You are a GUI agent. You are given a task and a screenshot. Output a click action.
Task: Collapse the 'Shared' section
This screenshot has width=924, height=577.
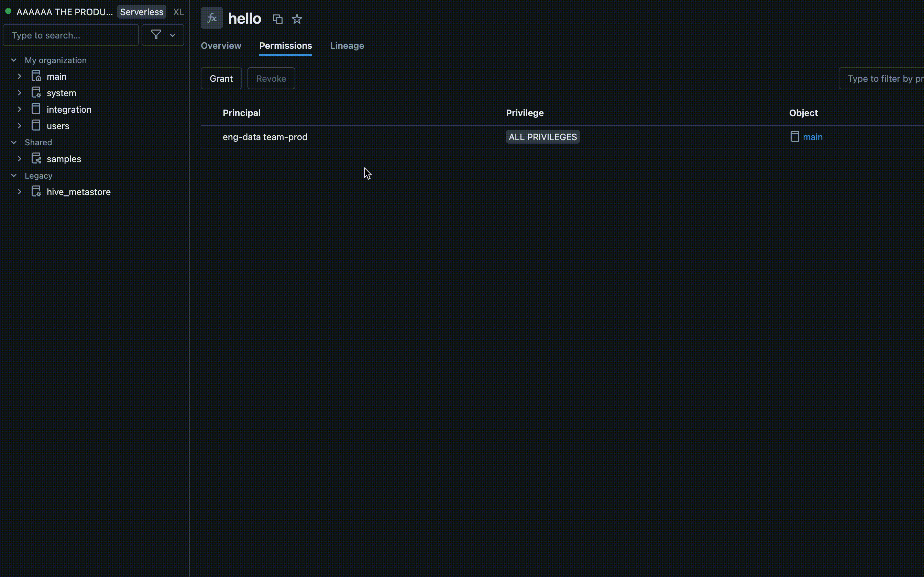click(x=13, y=142)
